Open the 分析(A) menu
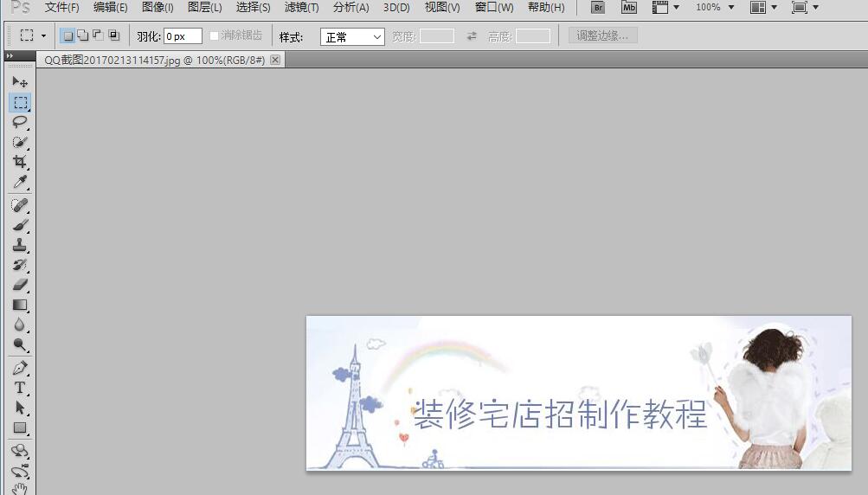This screenshot has width=868, height=495. 351,7
